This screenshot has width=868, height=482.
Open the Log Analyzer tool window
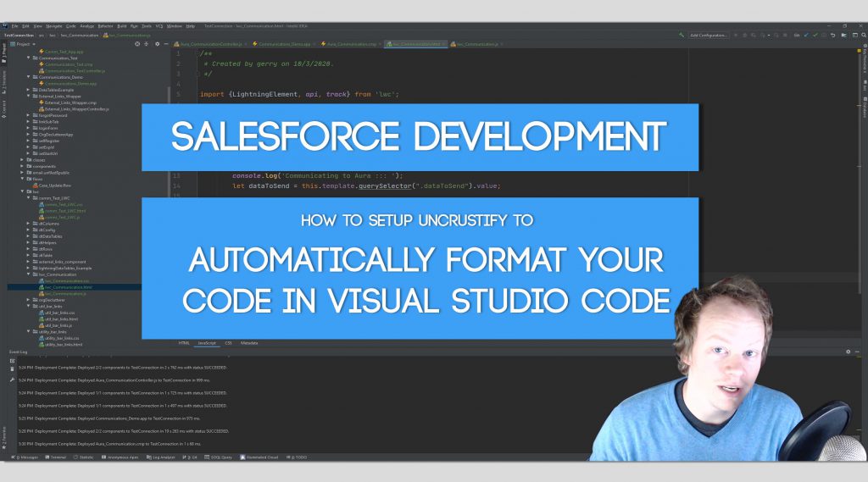pyautogui.click(x=161, y=457)
